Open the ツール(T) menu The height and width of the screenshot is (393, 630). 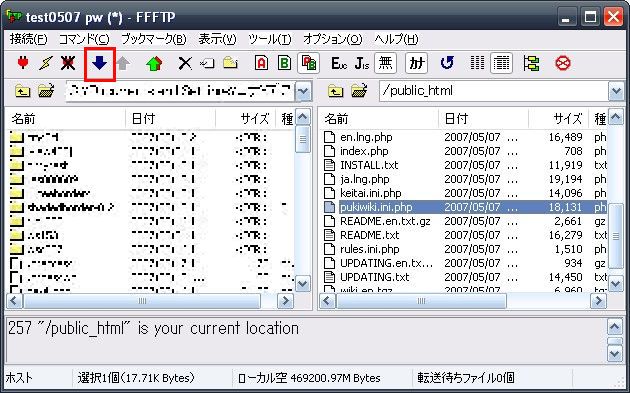click(269, 39)
